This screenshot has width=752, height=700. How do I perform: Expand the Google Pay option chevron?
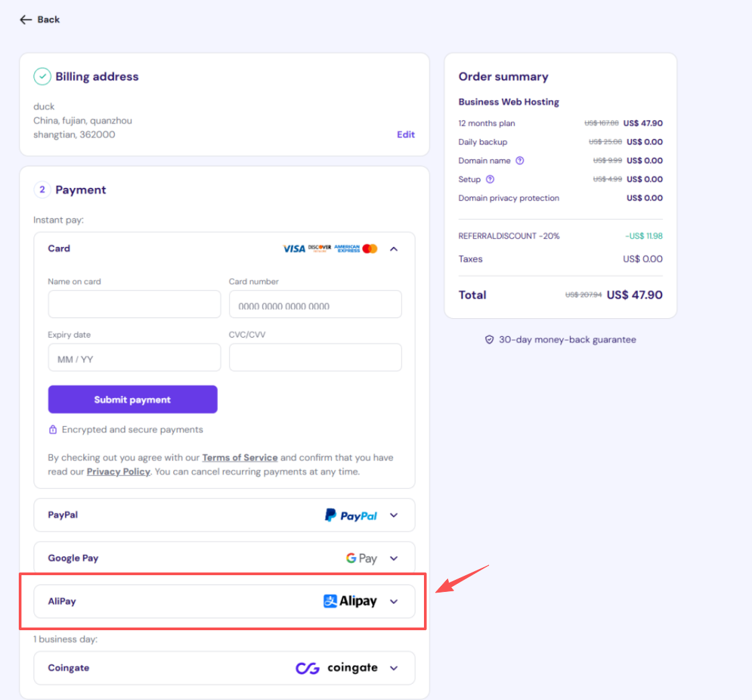pyautogui.click(x=394, y=558)
